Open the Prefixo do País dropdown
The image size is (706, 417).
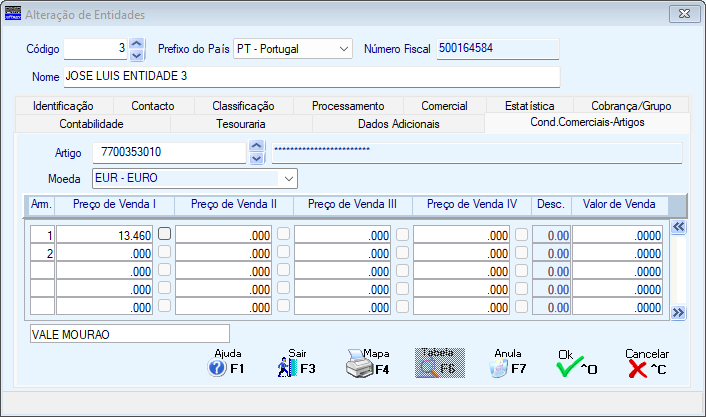(344, 49)
